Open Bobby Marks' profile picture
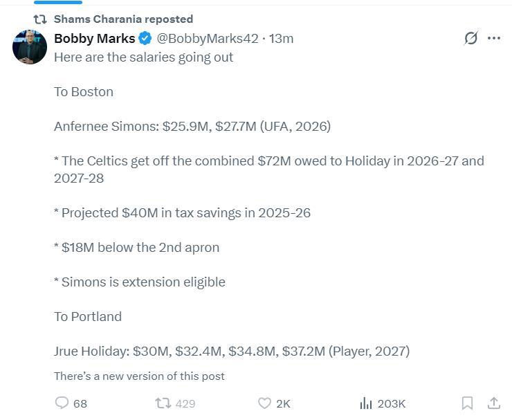512x420 pixels. 30,47
